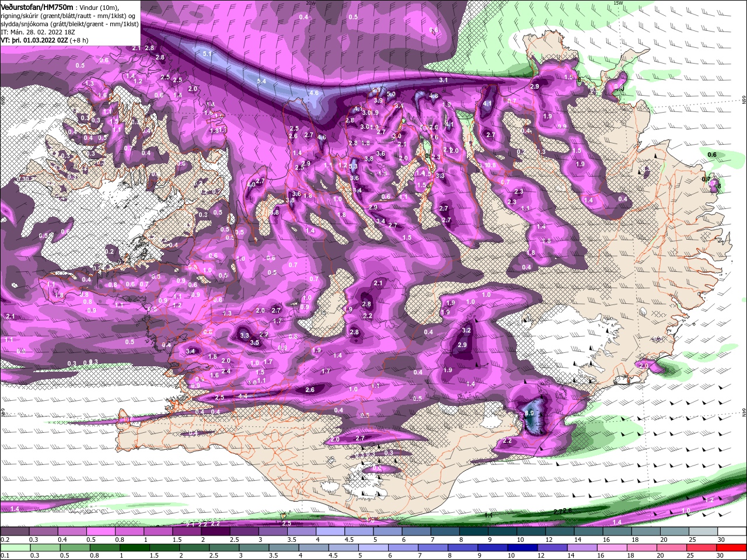Select rain legend swatch starting at 7
The width and height of the screenshot is (747, 560).
432,547
